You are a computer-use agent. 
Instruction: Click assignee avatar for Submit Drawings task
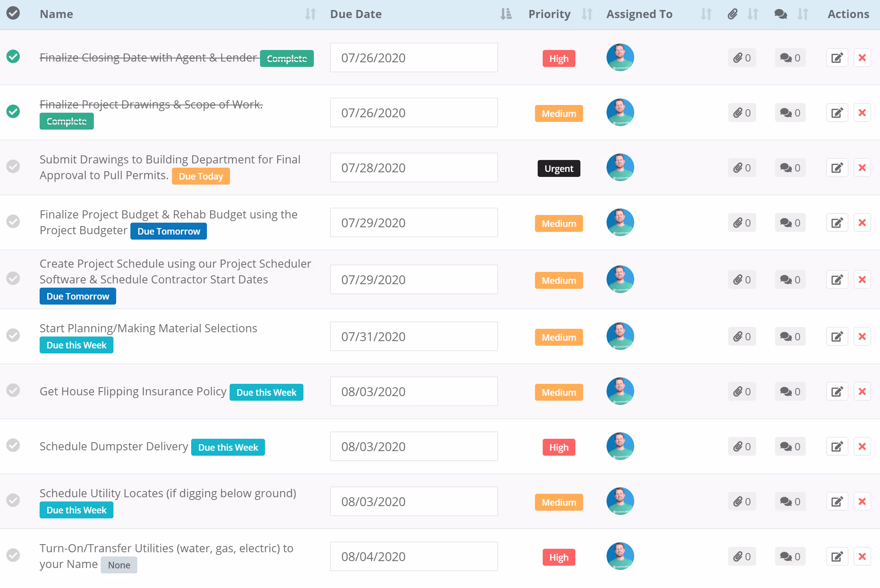[x=620, y=167]
